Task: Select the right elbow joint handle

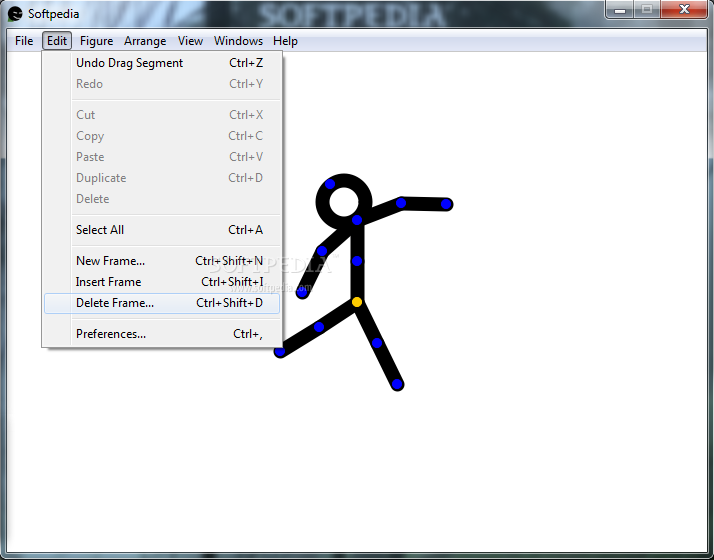Action: pos(401,203)
